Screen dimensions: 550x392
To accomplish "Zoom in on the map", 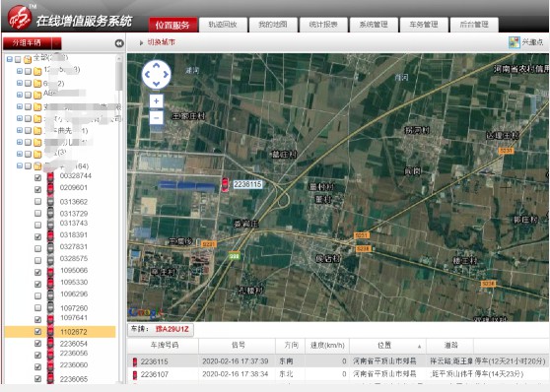I will coord(156,101).
